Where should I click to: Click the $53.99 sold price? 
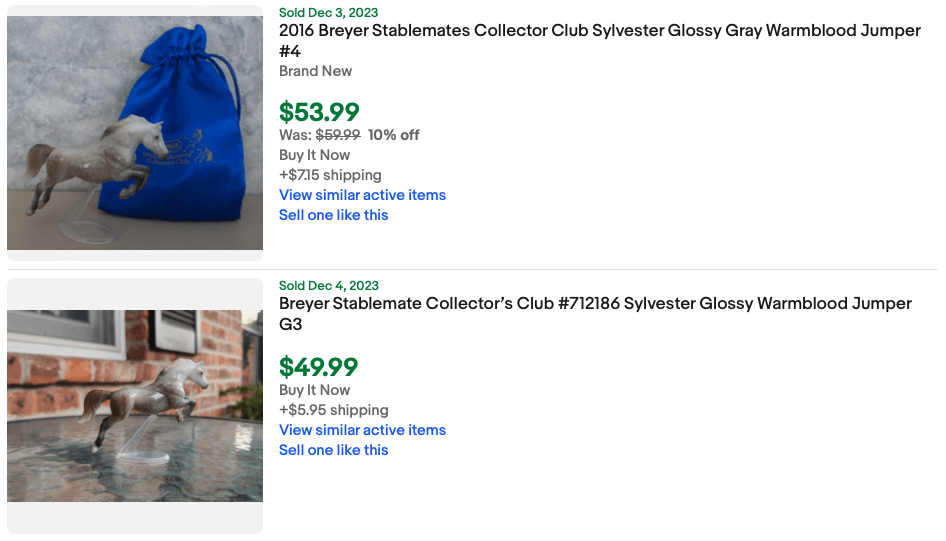319,112
